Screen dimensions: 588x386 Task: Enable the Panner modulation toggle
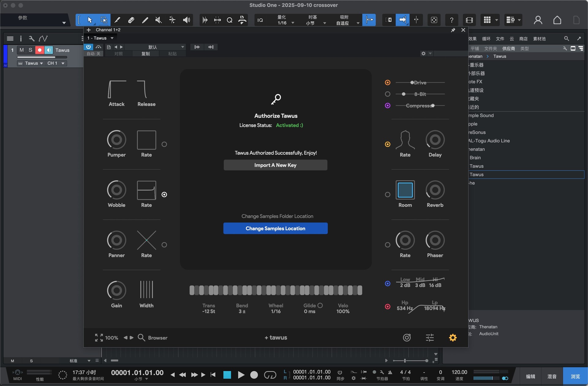pyautogui.click(x=164, y=245)
